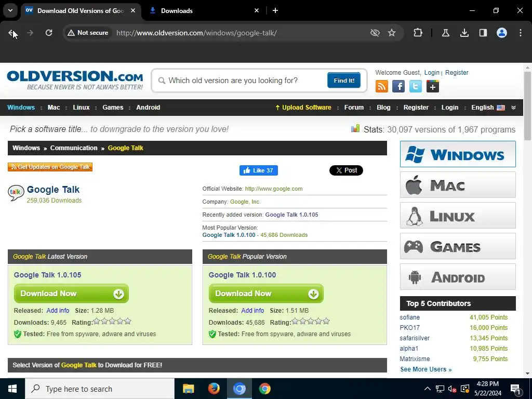Open the Windows nav menu item
This screenshot has width=532, height=399.
point(21,108)
